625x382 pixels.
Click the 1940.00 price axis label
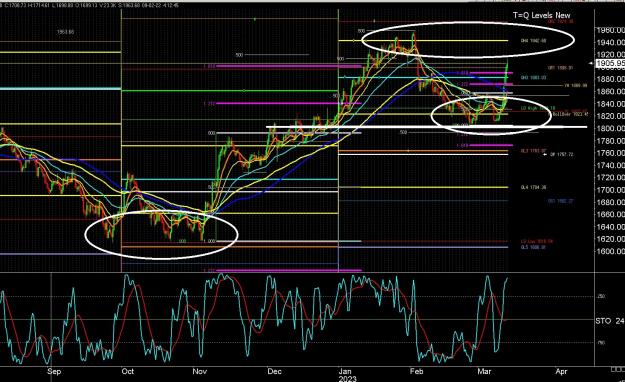point(611,42)
